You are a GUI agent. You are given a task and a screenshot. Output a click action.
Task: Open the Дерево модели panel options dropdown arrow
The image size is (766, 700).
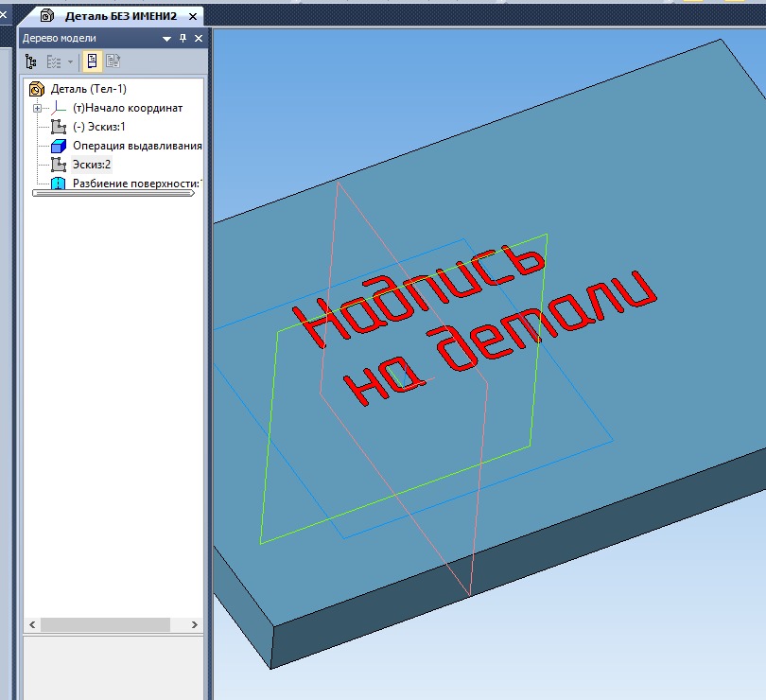(x=166, y=39)
